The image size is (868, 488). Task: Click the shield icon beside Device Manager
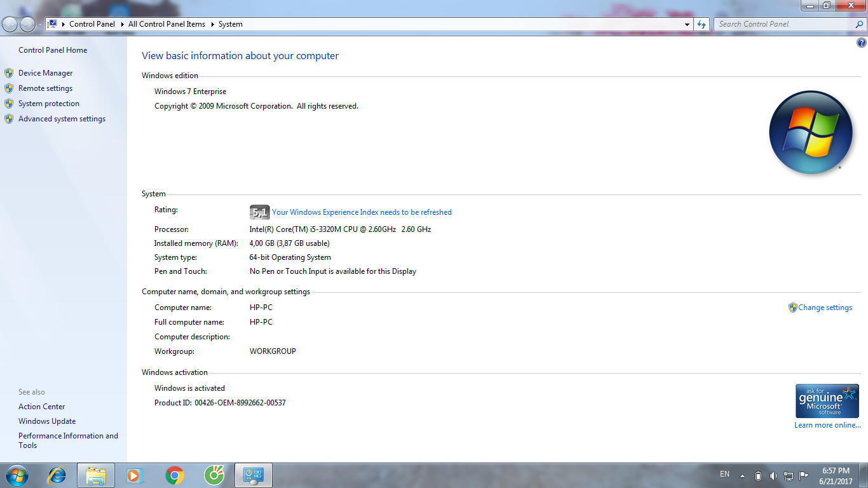9,73
